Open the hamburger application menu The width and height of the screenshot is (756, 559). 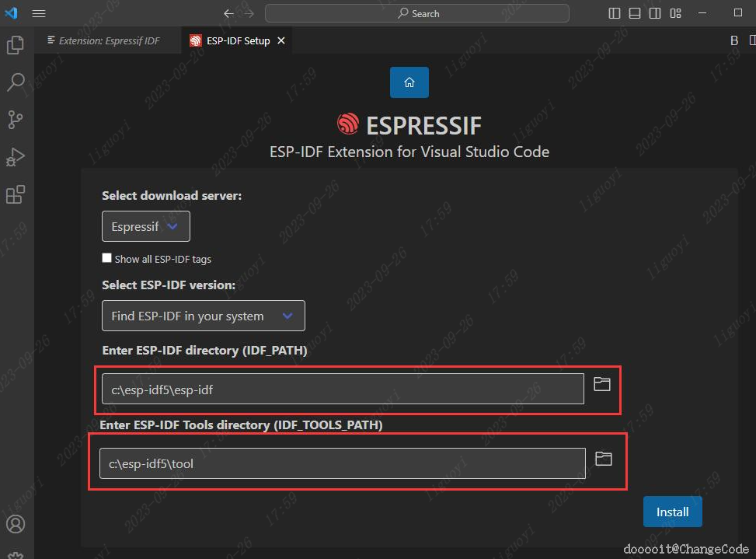coord(39,13)
